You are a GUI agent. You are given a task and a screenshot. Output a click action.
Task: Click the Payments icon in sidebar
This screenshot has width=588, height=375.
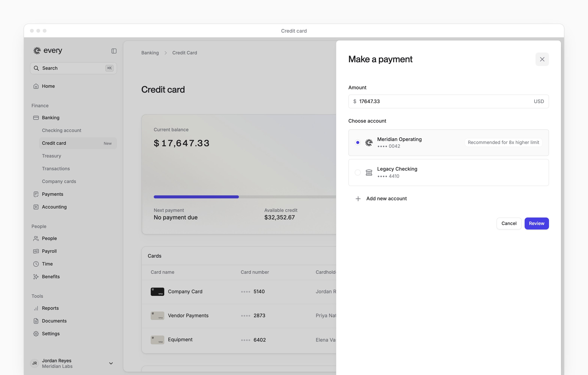36,194
